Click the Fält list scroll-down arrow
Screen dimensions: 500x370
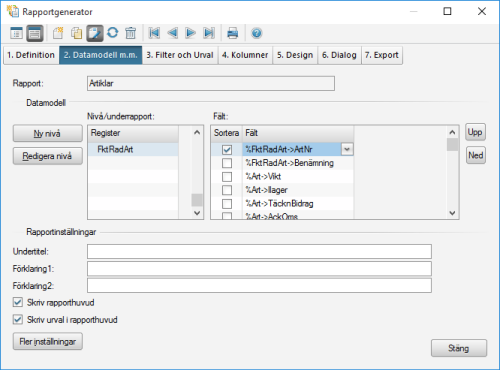coord(452,213)
